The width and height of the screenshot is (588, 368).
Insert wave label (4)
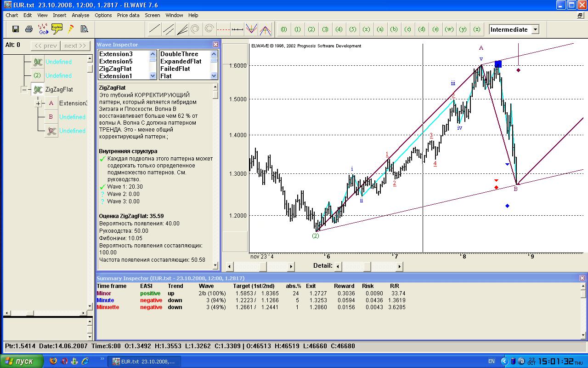[x=339, y=29]
